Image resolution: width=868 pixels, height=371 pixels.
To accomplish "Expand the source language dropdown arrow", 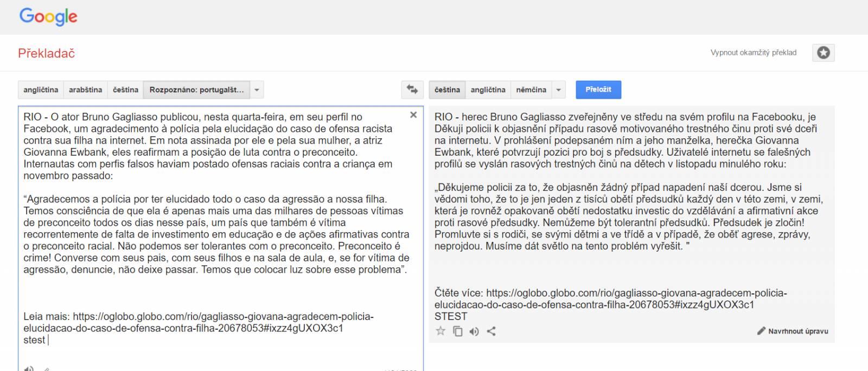I will coord(257,89).
